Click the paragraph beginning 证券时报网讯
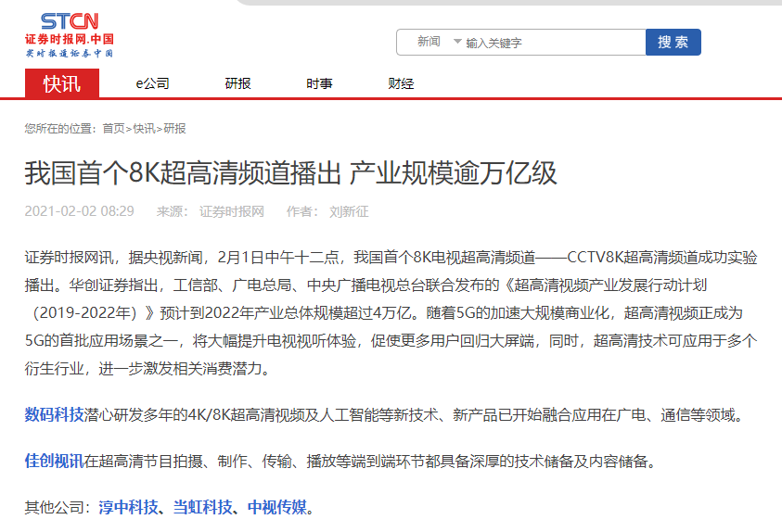 click(x=391, y=313)
